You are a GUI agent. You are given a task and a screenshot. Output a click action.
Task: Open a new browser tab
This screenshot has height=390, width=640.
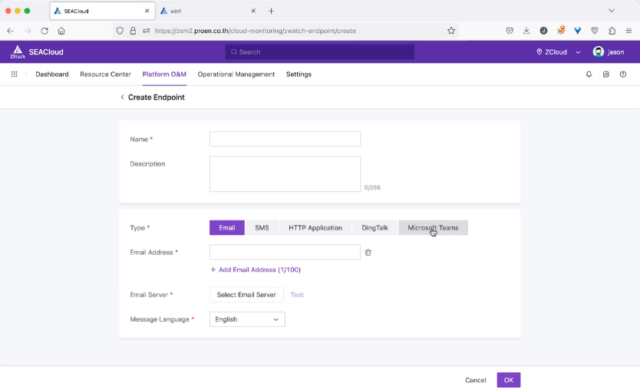tap(271, 11)
